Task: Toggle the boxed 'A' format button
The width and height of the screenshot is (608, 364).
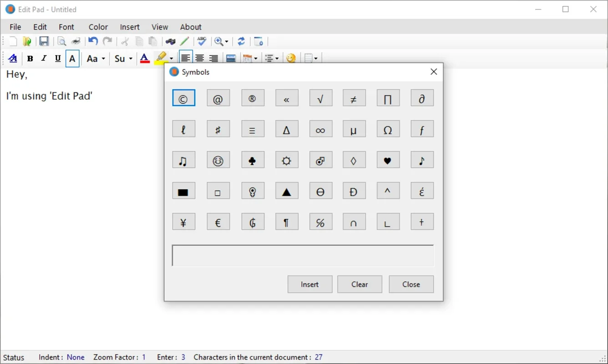Action: click(72, 59)
